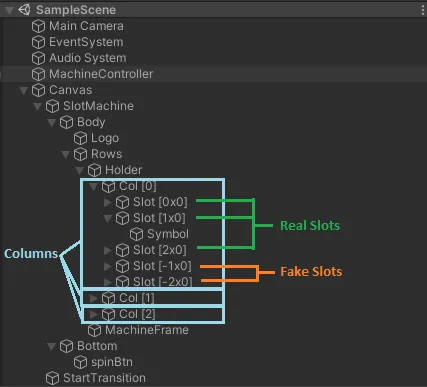Screen dimensions: 427x387
Task: Select the spinBtn object name
Action: (112, 362)
